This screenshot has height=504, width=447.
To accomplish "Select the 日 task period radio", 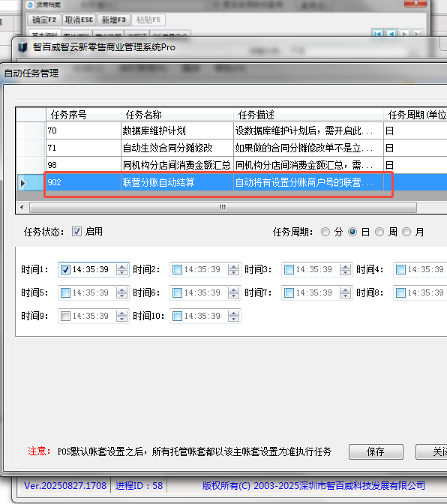I will (352, 232).
